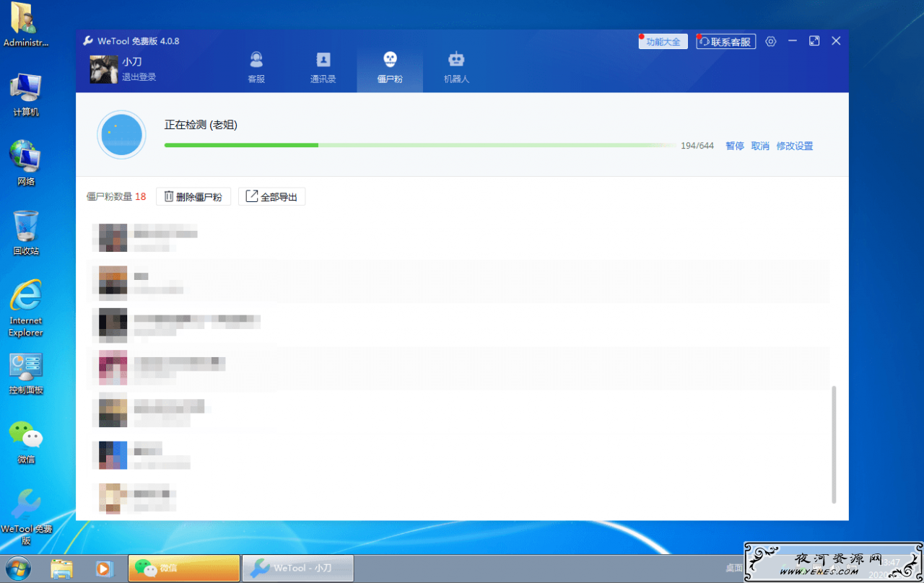Click the 联系客服 button
The width and height of the screenshot is (924, 583).
tap(726, 42)
